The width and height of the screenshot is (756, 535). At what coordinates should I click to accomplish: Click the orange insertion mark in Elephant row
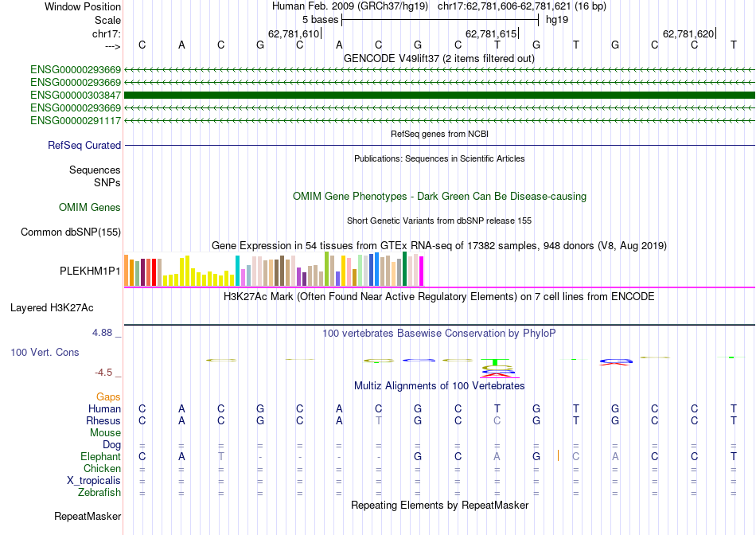(558, 455)
